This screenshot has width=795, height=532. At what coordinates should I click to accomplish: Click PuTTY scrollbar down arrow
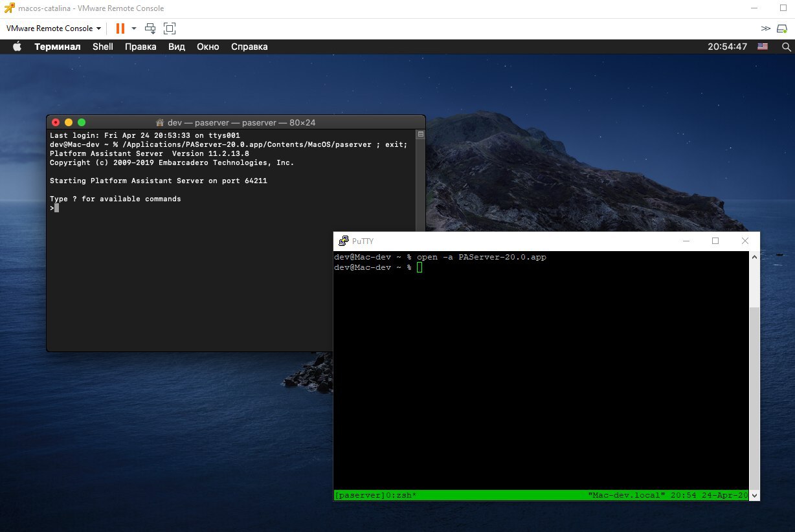pyautogui.click(x=755, y=495)
